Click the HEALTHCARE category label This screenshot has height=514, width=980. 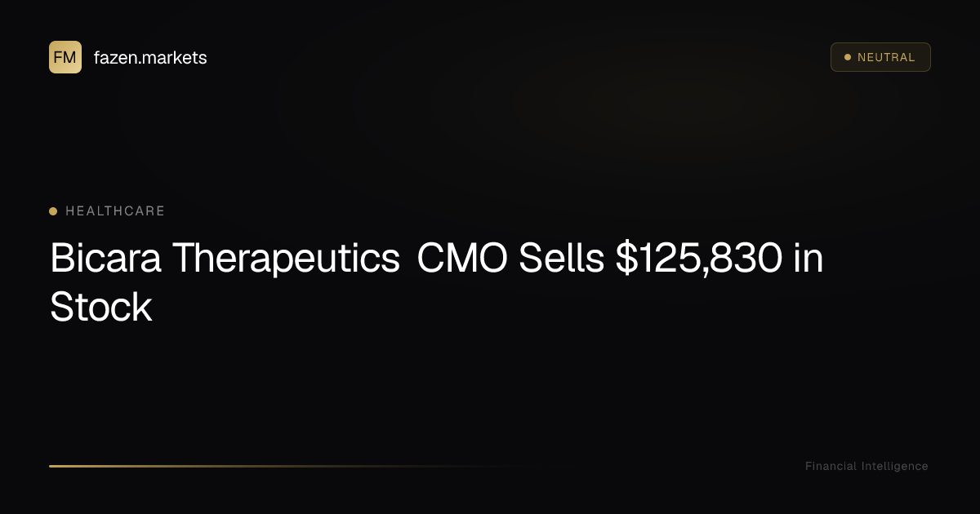[x=115, y=211]
